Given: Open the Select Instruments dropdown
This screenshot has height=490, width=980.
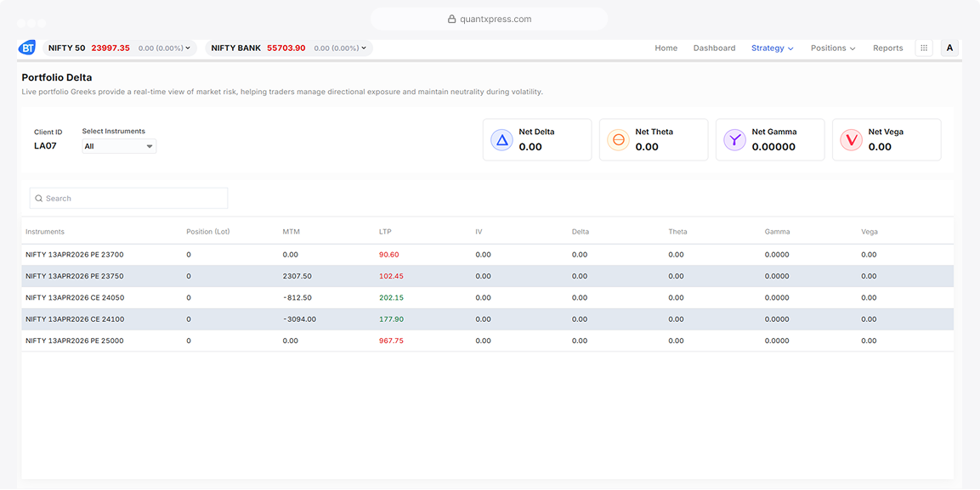Looking at the screenshot, I should (119, 146).
